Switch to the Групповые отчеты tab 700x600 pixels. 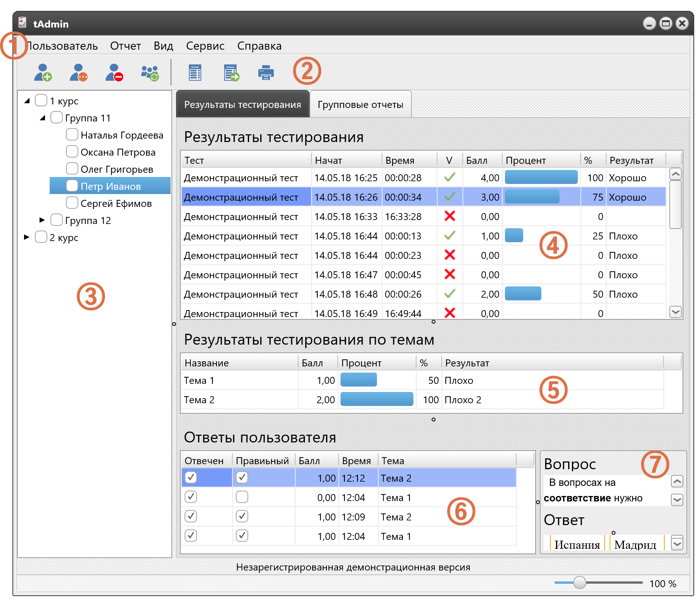tap(360, 104)
